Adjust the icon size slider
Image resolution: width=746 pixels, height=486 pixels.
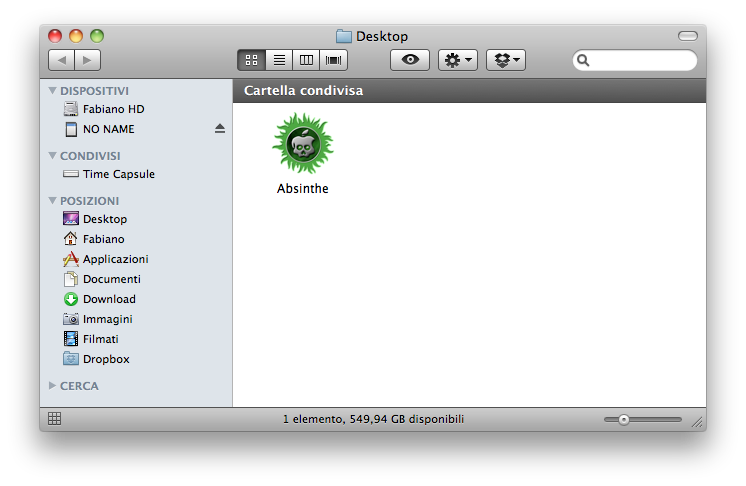624,420
